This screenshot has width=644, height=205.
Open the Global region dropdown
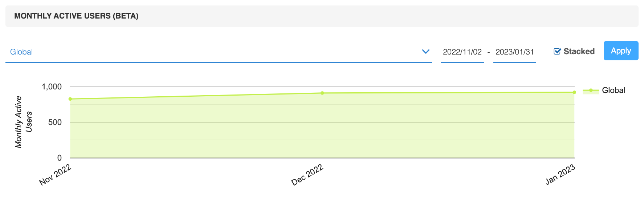[x=219, y=52]
